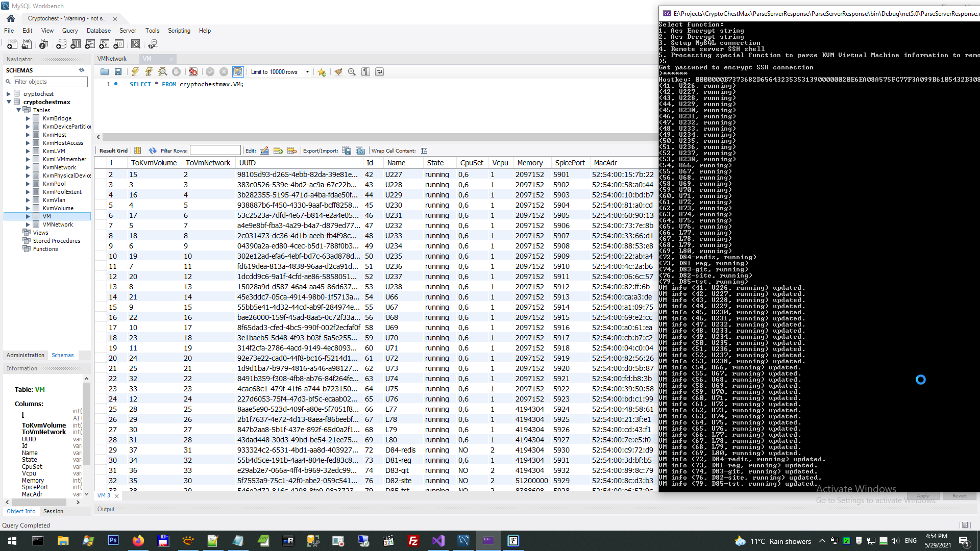The image size is (980, 551).
Task: Switch to the VMNetwork query tab
Action: click(112, 59)
